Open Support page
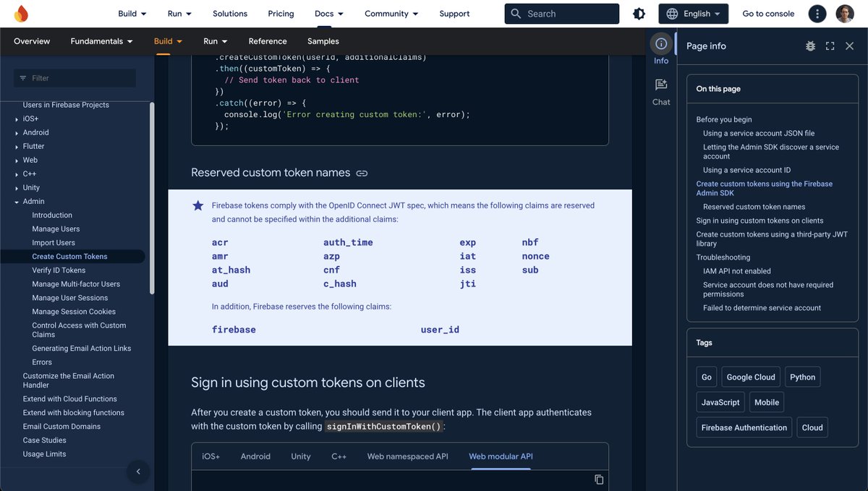 coord(454,14)
